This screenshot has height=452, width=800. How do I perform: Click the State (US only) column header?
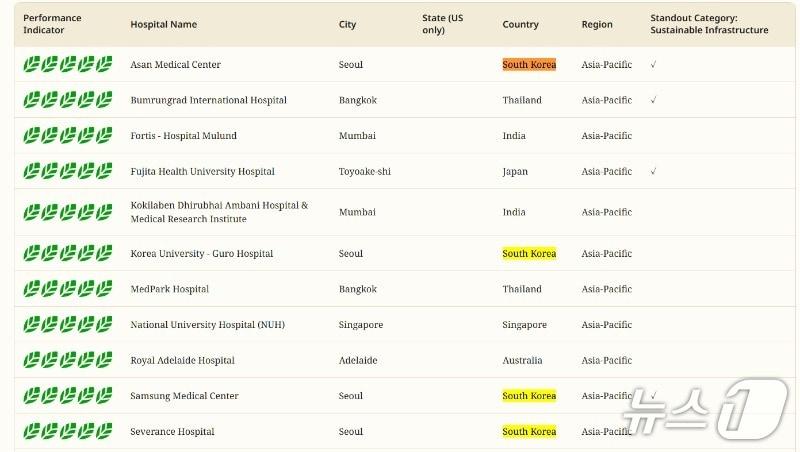442,24
